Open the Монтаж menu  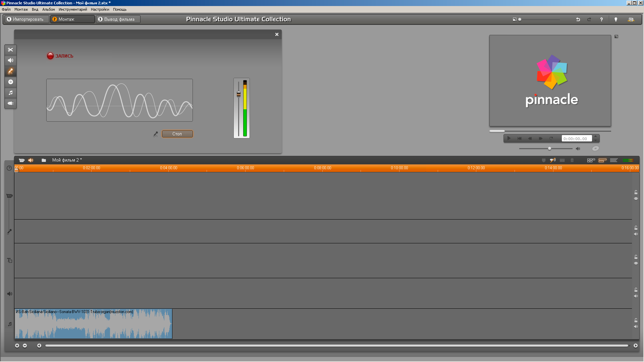pos(21,9)
